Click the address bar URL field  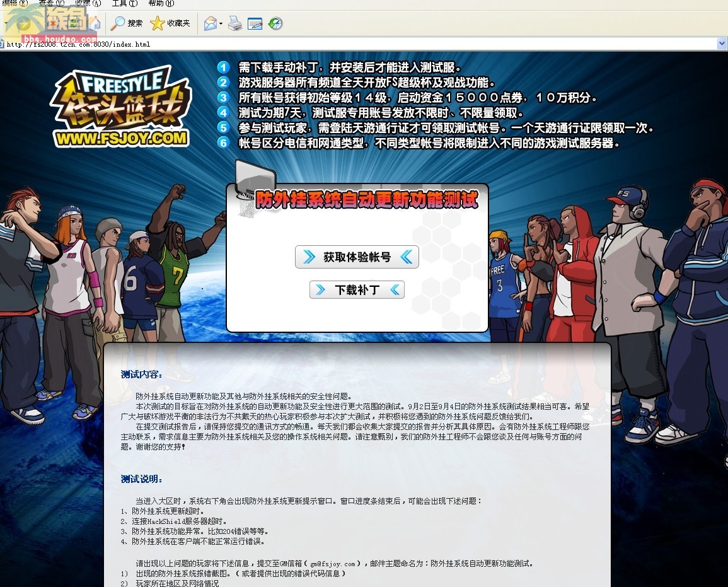(357, 44)
